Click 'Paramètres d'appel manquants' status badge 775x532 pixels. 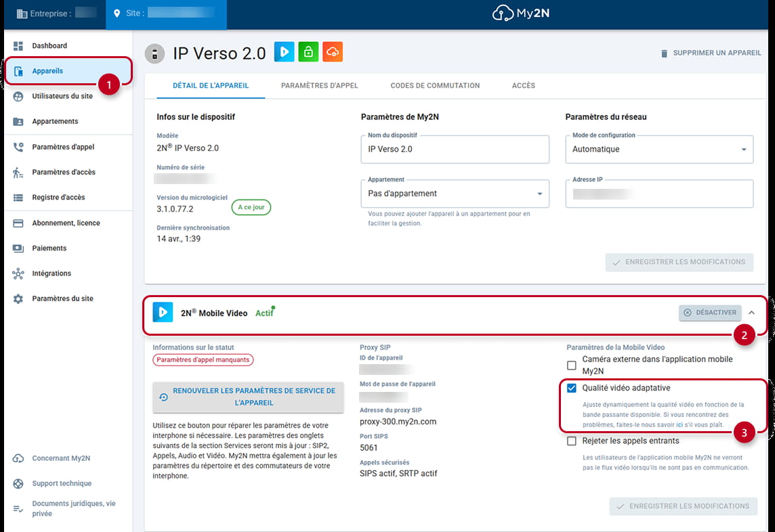pos(203,360)
